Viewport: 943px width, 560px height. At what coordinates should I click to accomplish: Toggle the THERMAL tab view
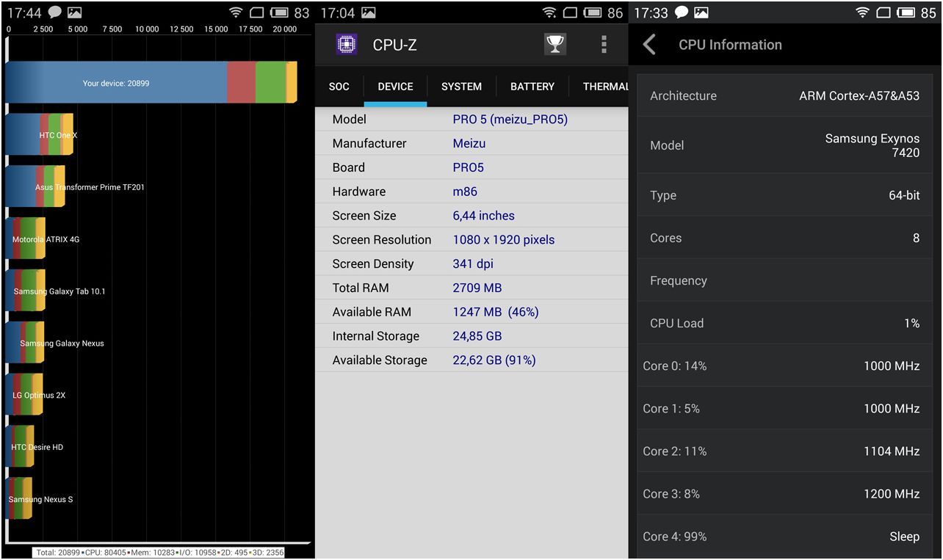(604, 87)
